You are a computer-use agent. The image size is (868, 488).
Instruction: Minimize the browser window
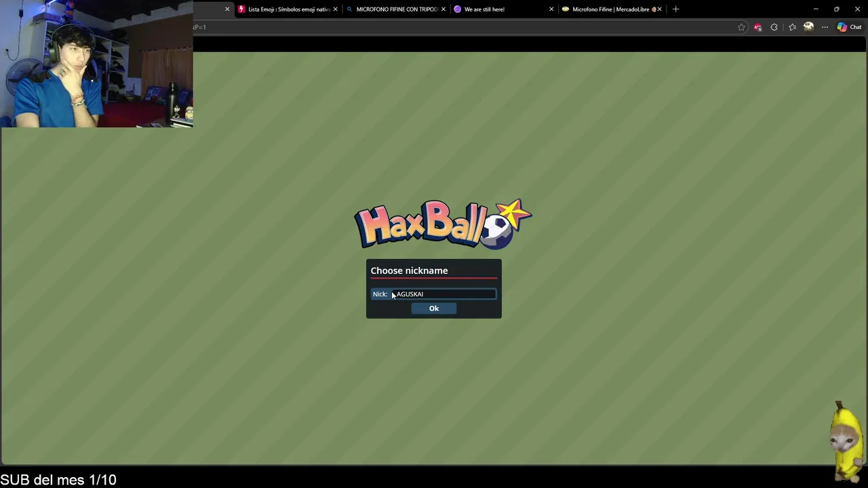816,9
